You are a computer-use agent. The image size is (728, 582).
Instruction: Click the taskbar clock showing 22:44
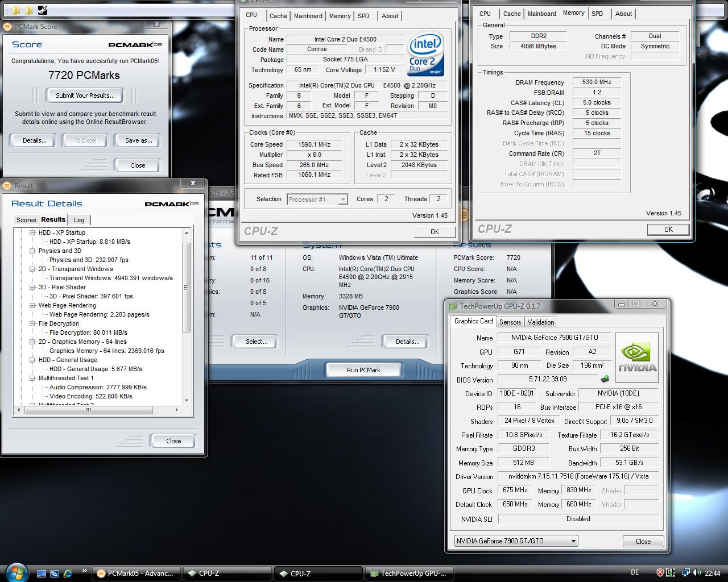713,573
